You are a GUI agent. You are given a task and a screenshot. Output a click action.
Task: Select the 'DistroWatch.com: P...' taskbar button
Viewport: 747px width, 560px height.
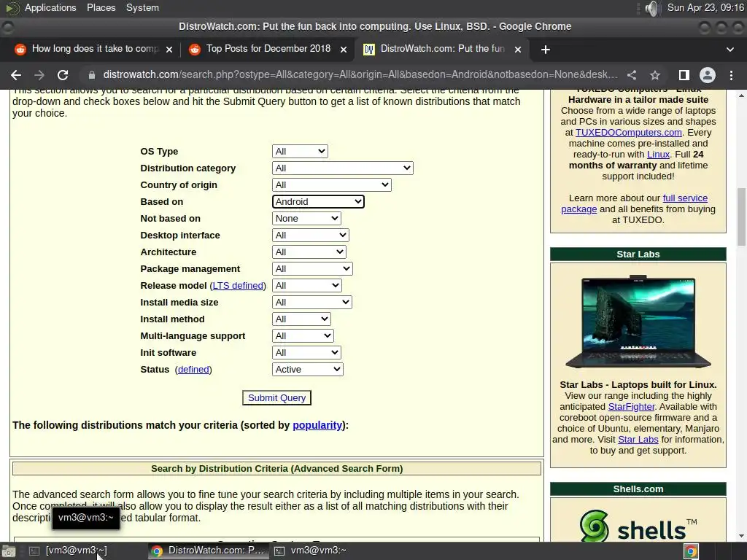click(207, 551)
